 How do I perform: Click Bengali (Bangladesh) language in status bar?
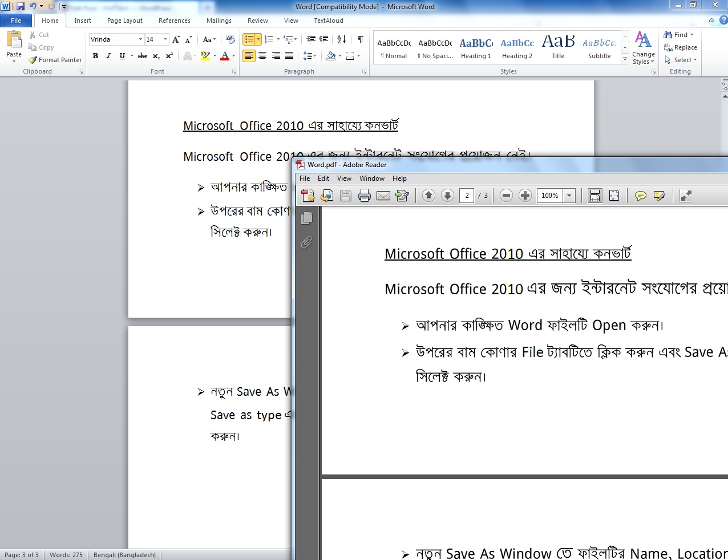point(124,555)
